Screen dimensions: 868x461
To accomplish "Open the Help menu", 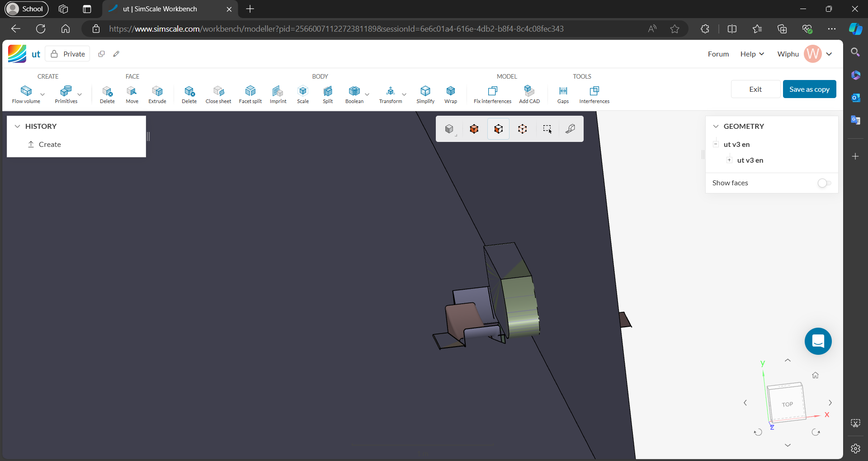I will [x=752, y=54].
